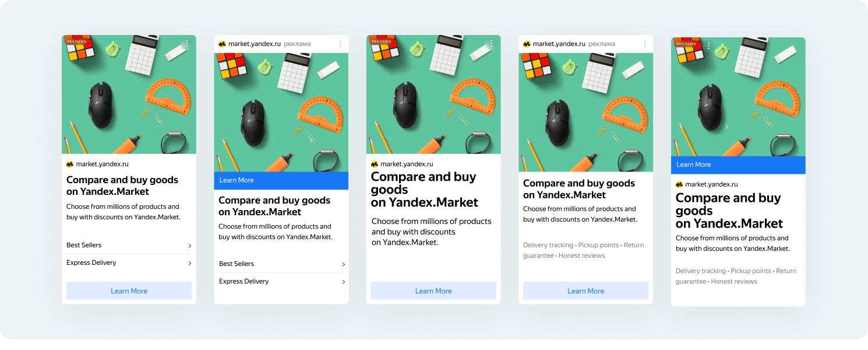Open the three-dot menu on fourth ad card header
The height and width of the screenshot is (350, 868).
tap(645, 44)
